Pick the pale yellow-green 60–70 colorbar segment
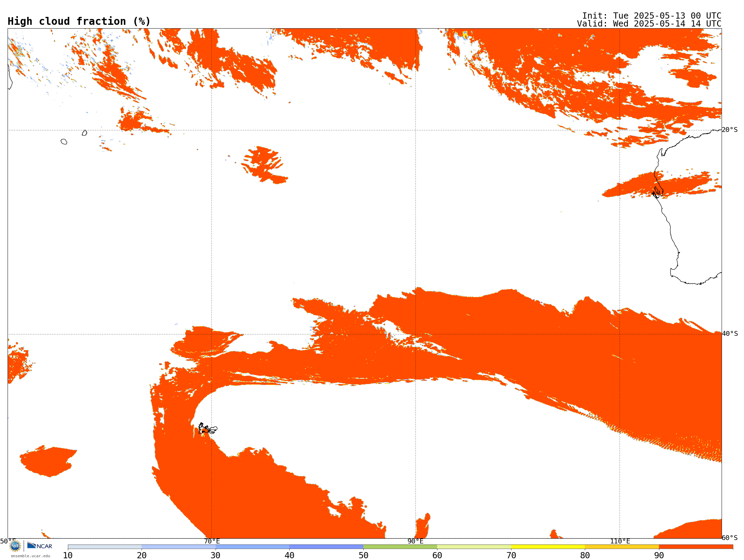The width and height of the screenshot is (744, 560). (474, 547)
